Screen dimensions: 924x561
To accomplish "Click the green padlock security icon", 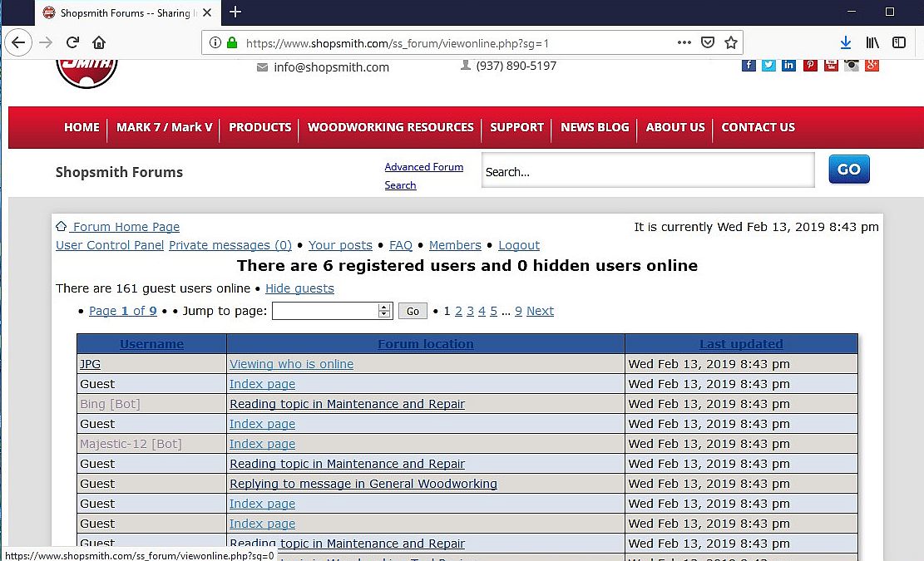I will 232,42.
